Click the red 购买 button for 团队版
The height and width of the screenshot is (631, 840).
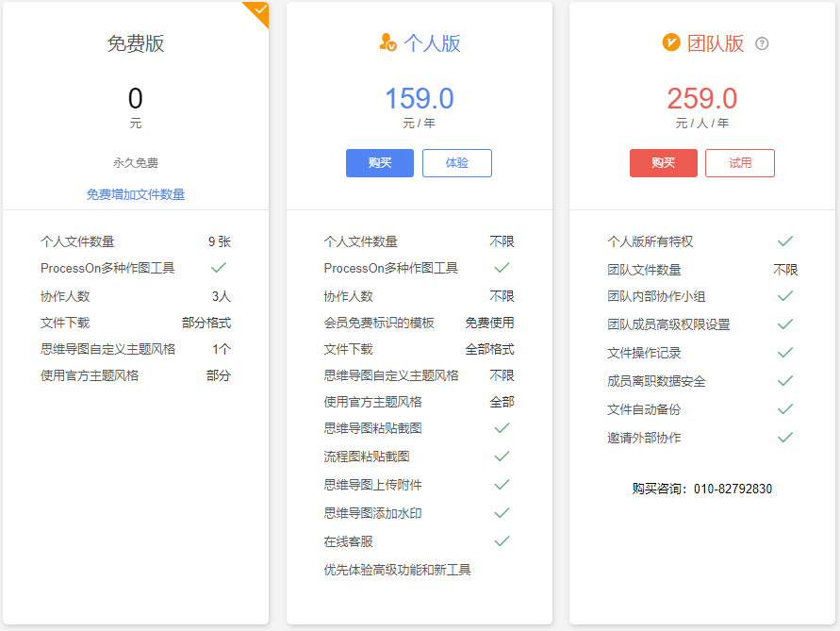663,163
